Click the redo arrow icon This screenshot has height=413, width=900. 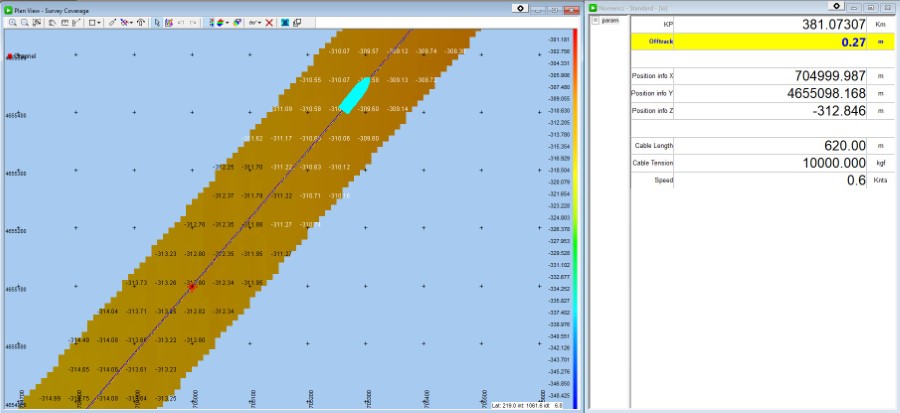point(193,23)
